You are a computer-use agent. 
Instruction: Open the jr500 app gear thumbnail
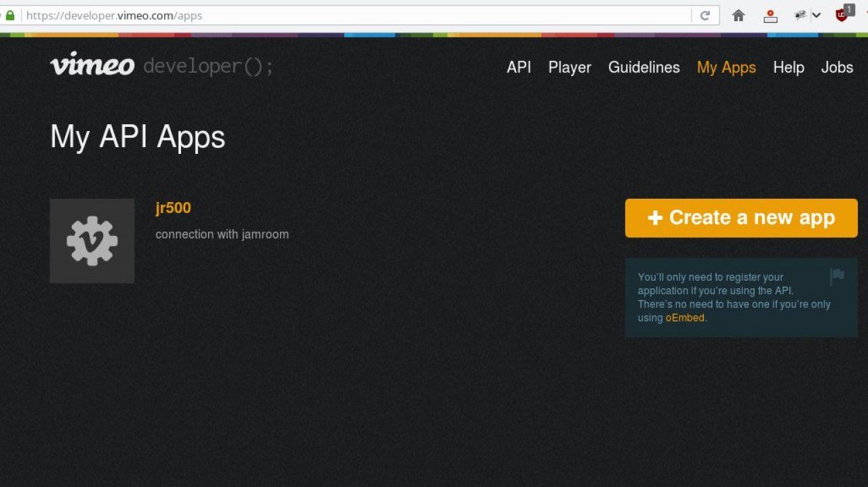click(92, 241)
